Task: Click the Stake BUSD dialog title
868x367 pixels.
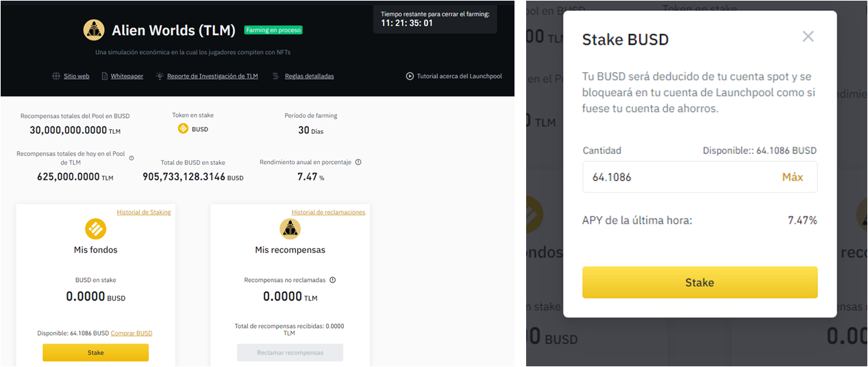Action: point(625,40)
